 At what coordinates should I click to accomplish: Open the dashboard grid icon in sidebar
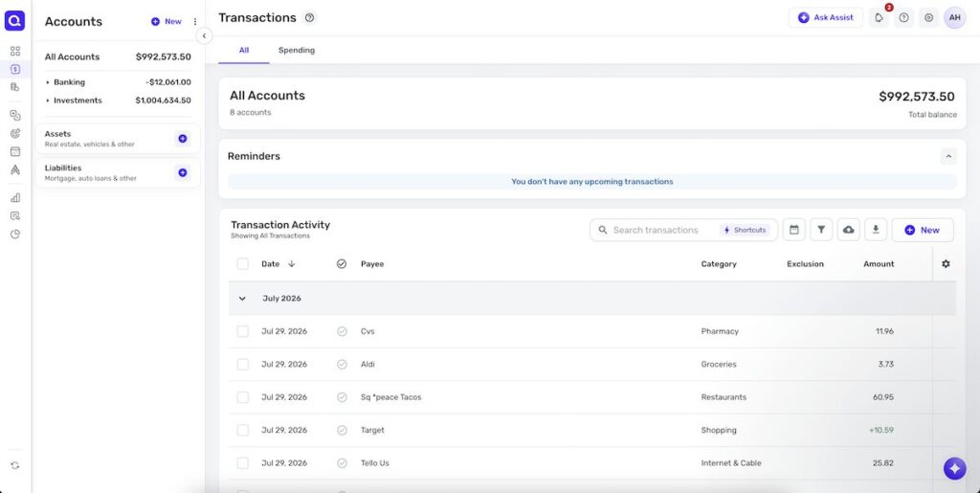15,52
